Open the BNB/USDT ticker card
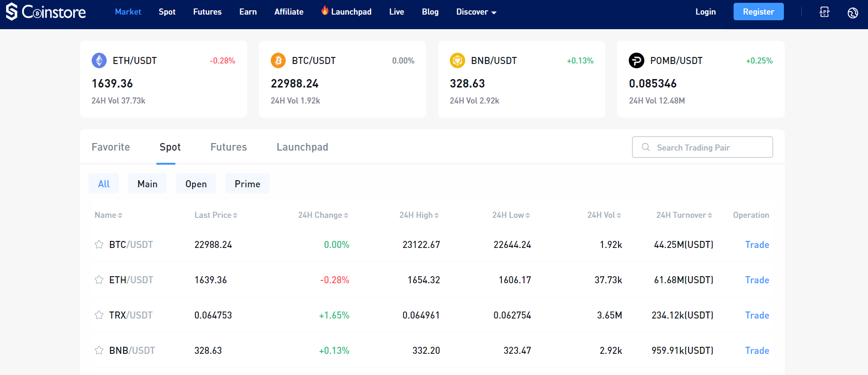The height and width of the screenshot is (375, 868). point(522,79)
